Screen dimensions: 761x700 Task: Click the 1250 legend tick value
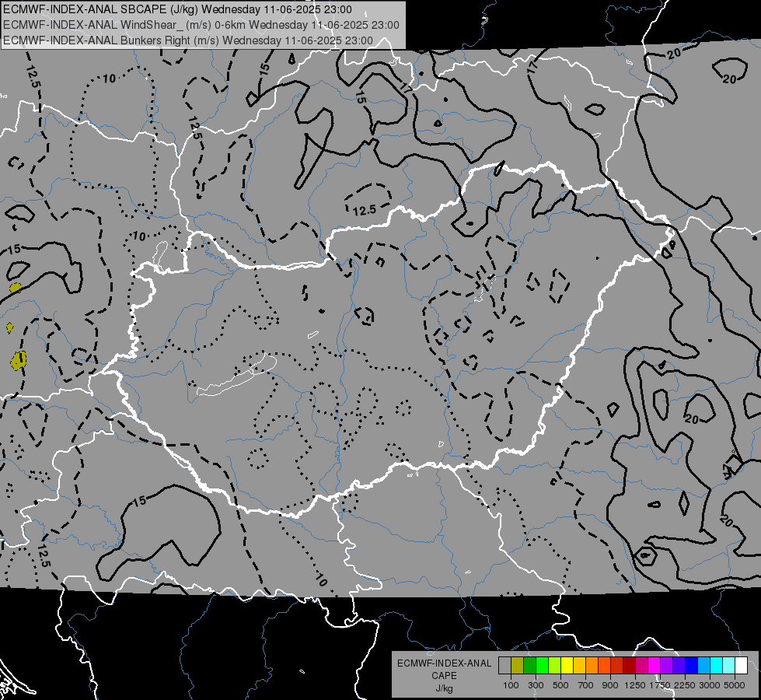tap(635, 685)
